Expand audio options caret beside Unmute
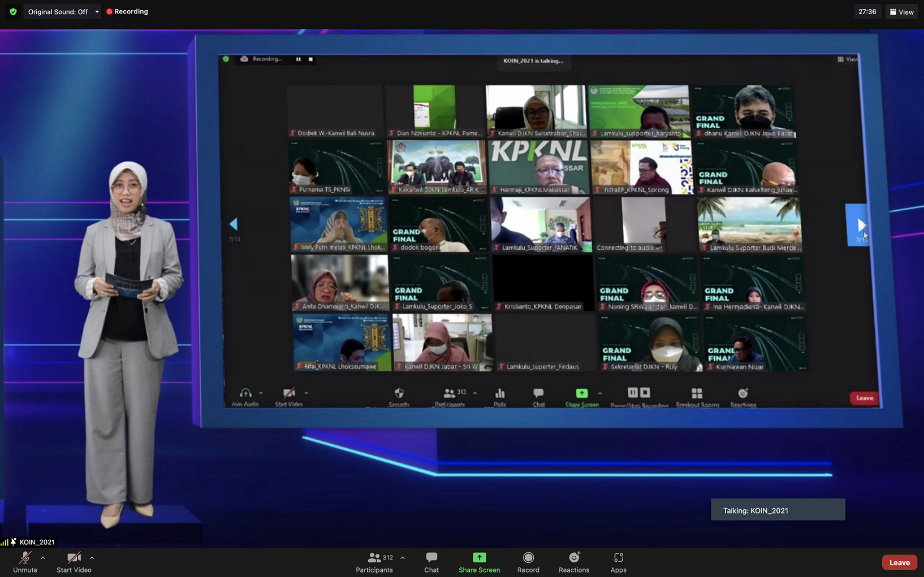This screenshot has height=577, width=924. (43, 558)
